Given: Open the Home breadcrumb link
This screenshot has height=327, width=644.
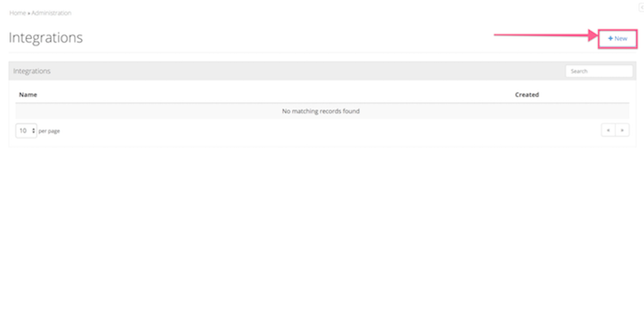Looking at the screenshot, I should [17, 13].
